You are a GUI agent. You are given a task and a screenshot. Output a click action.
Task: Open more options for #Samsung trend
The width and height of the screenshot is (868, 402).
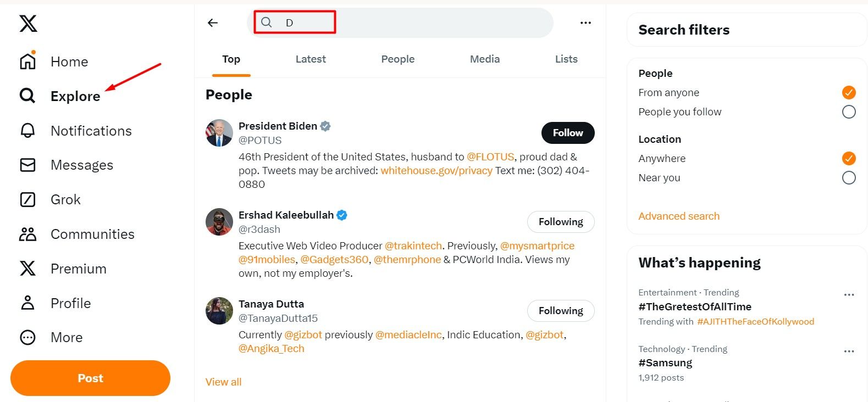(x=849, y=351)
